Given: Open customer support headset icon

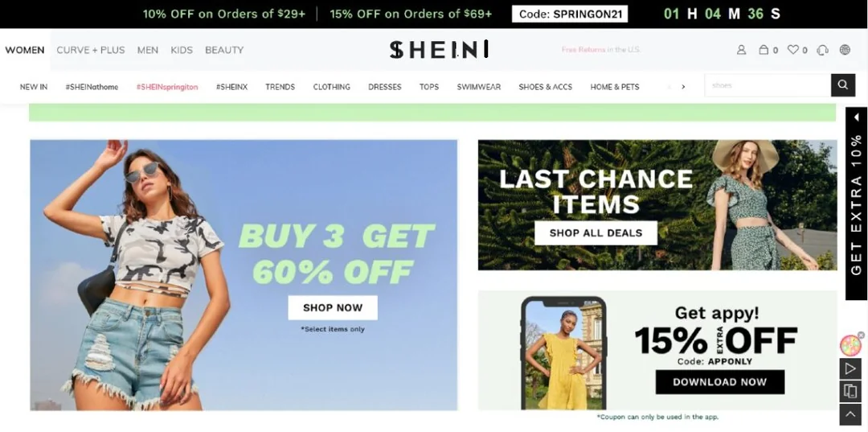Looking at the screenshot, I should (x=823, y=50).
